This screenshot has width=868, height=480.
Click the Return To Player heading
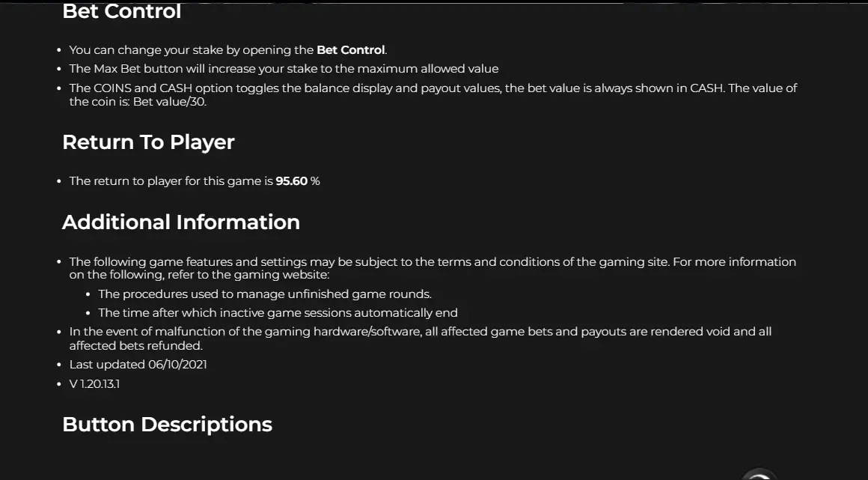[148, 142]
